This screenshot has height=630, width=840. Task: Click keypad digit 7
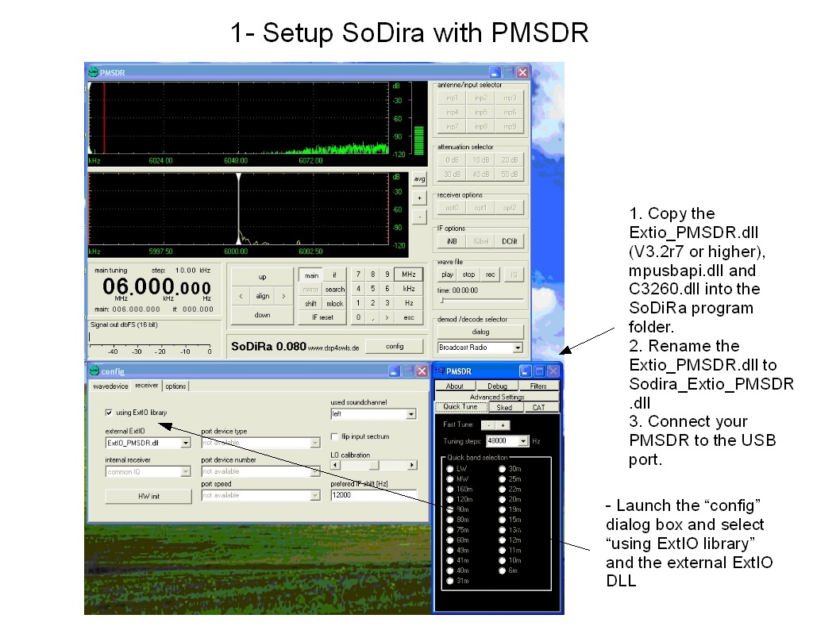pos(358,275)
